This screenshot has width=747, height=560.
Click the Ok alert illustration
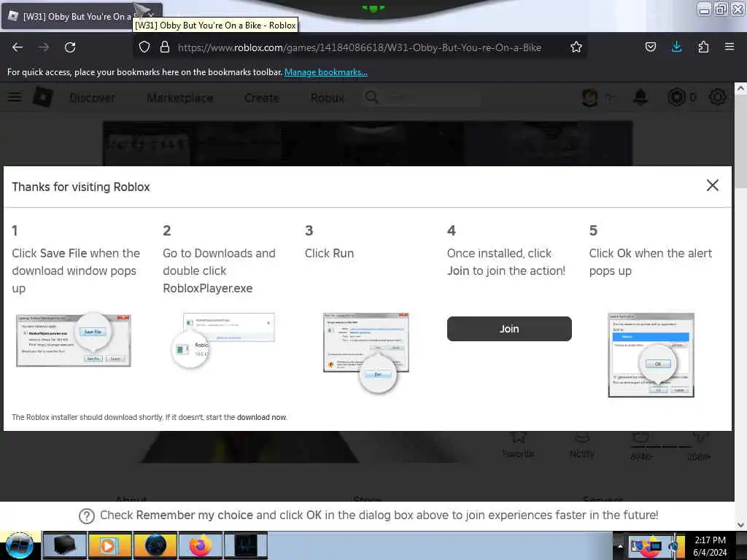[651, 355]
